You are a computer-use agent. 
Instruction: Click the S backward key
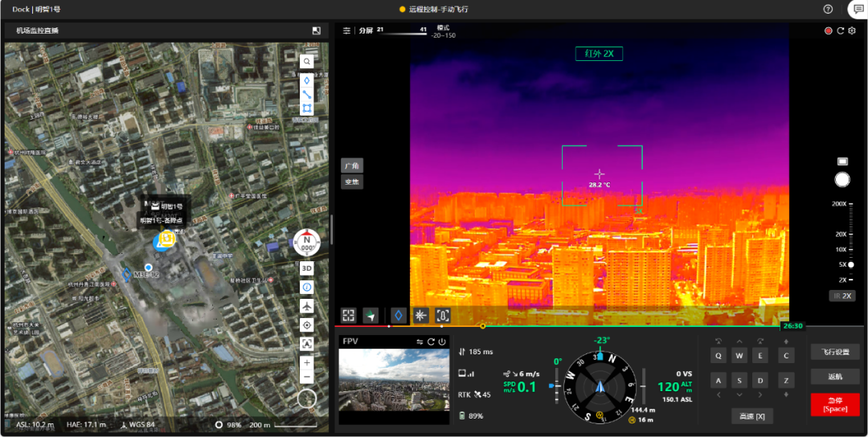pyautogui.click(x=739, y=380)
